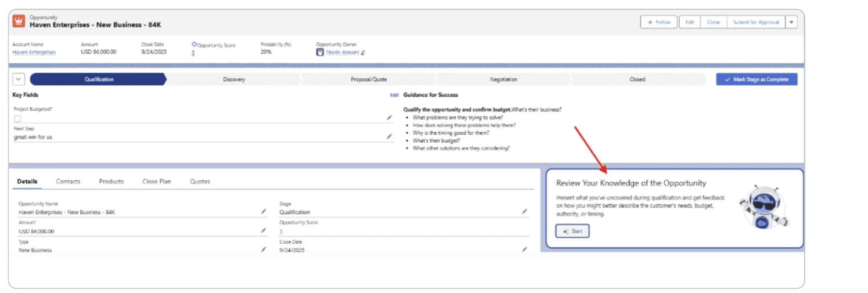The height and width of the screenshot is (293, 868).
Task: Open the Products tab
Action: [x=111, y=182]
